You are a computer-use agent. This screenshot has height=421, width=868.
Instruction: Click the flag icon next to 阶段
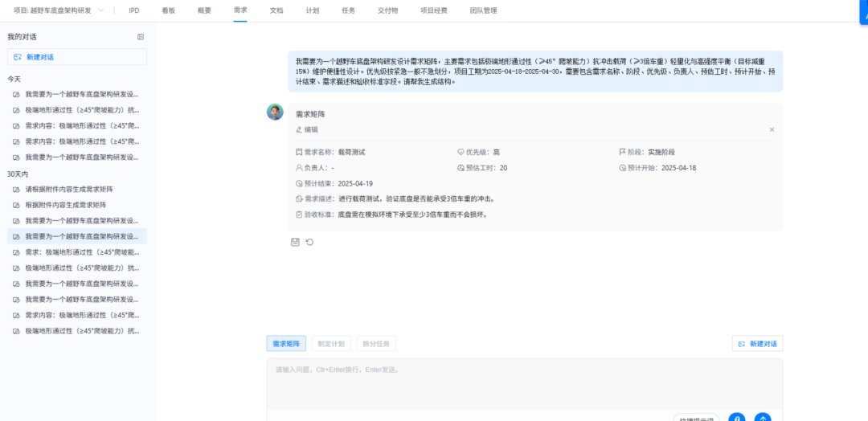[x=623, y=152]
